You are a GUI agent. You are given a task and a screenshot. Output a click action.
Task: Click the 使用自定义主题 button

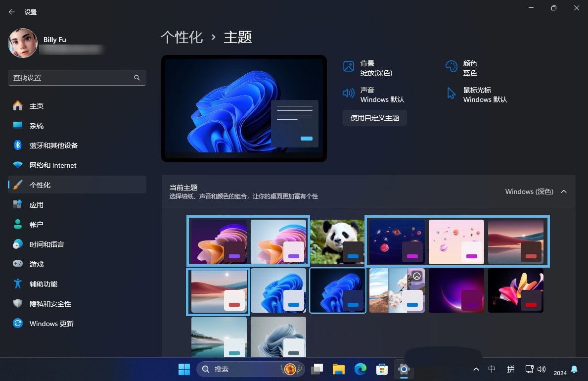(x=374, y=118)
